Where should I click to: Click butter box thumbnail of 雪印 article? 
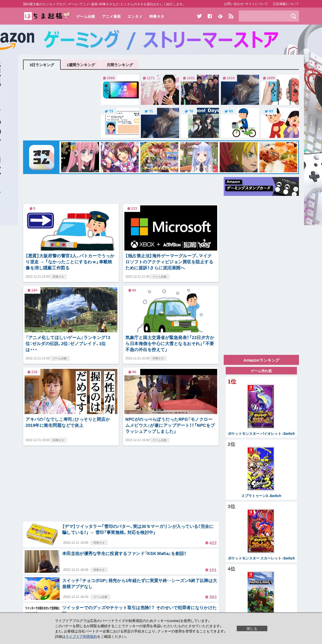point(42,534)
